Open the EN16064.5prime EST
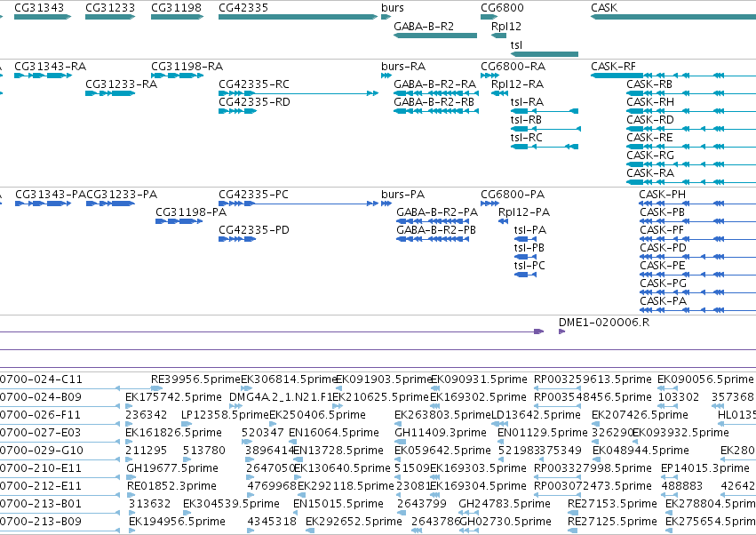This screenshot has height=535, width=756. pyautogui.click(x=334, y=433)
